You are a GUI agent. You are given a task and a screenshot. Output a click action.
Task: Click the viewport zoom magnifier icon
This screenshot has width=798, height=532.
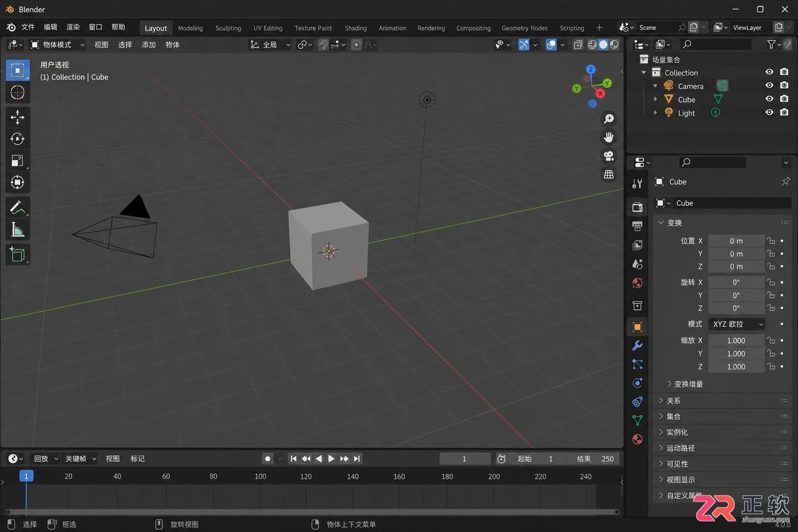point(608,119)
